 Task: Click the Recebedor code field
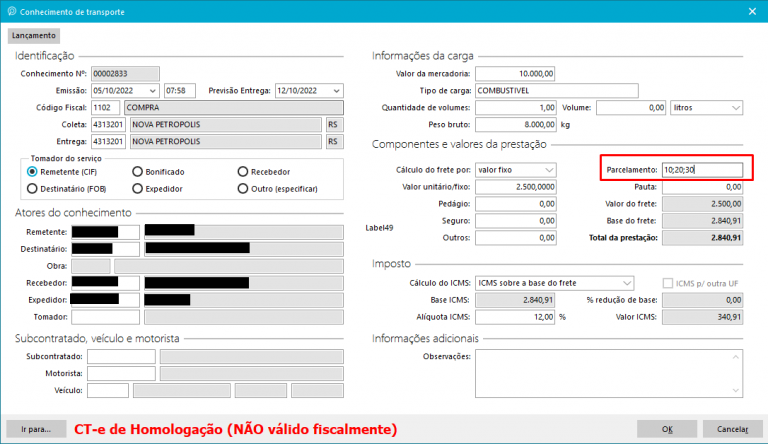(x=105, y=283)
